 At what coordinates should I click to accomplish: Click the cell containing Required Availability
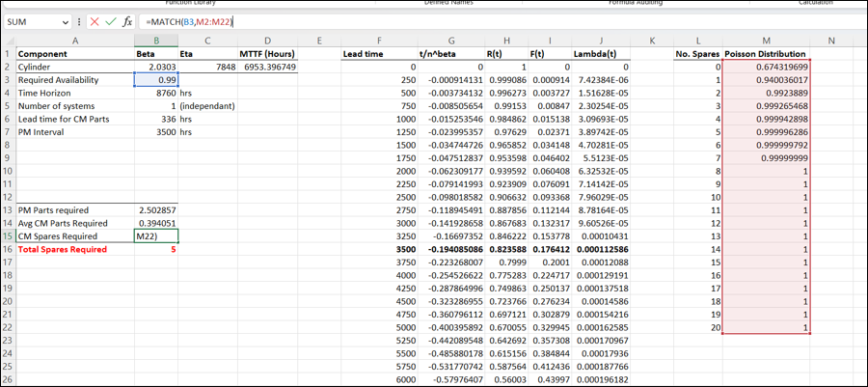pyautogui.click(x=74, y=80)
